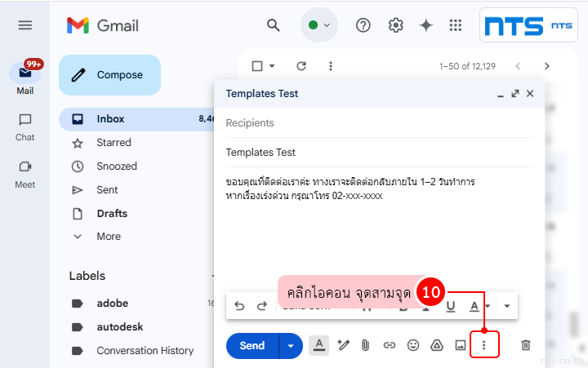Insert files using the Google Drive icon
Viewport: 588px width, 368px height.
coord(437,345)
